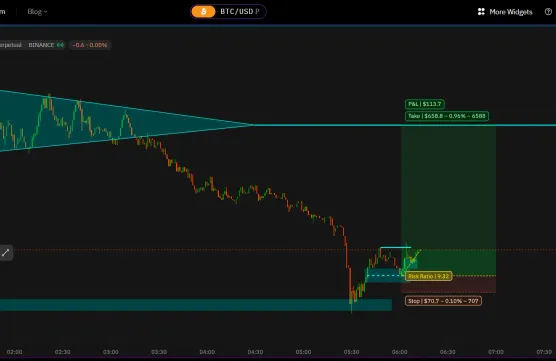
Task: Click the chart expand arrow icon
Action: click(6, 253)
